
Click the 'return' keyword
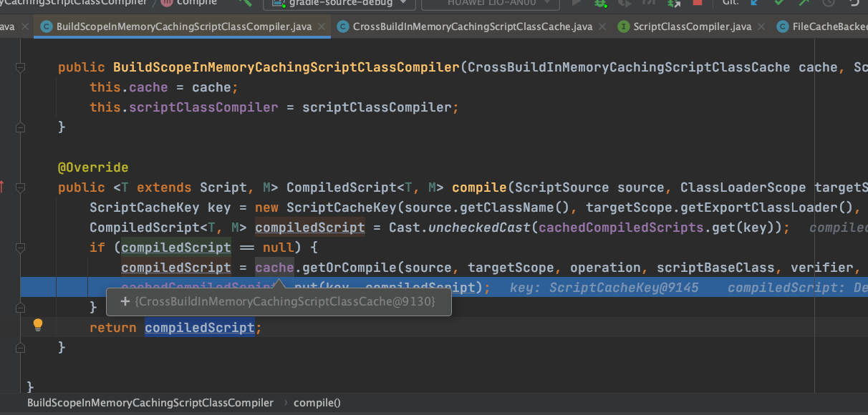[x=112, y=328]
